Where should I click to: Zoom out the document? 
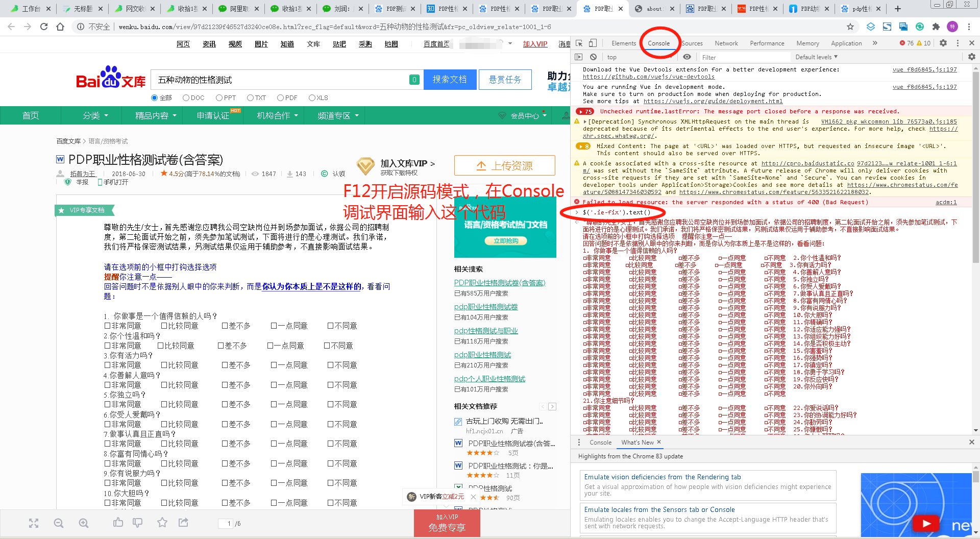tap(59, 523)
